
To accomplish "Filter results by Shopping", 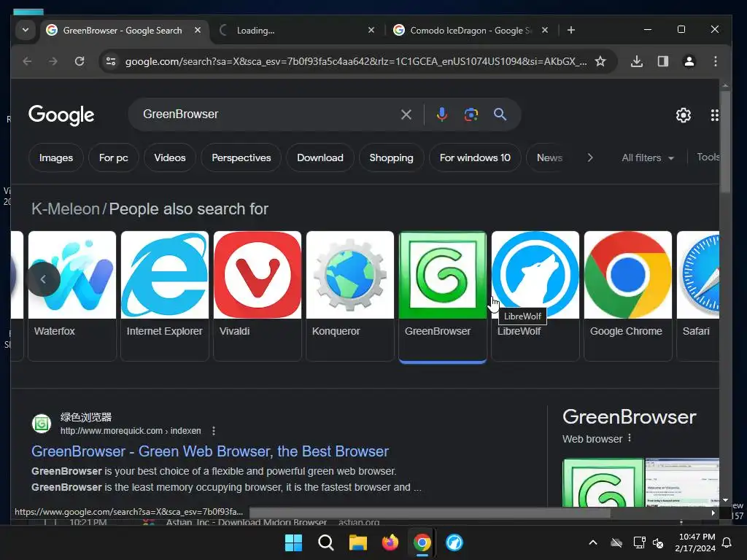I will [x=391, y=157].
